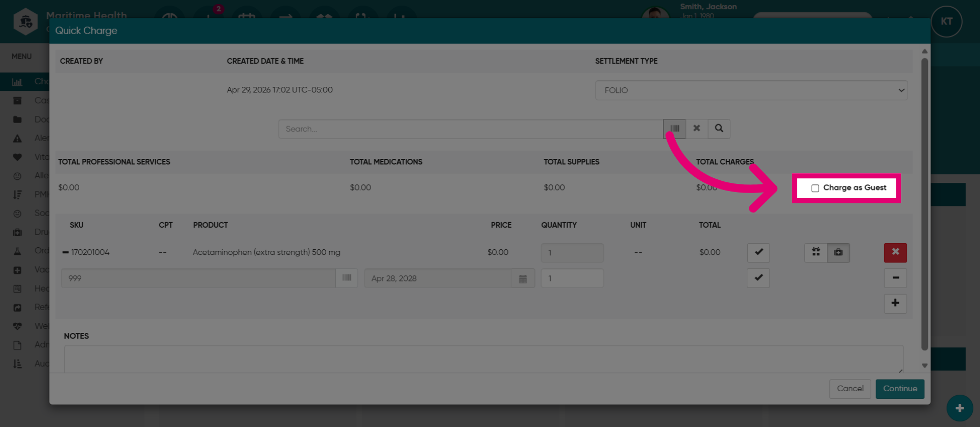Viewport: 980px width, 427px height.
Task: Open the chart icon in sidebar menu
Action: 17,82
